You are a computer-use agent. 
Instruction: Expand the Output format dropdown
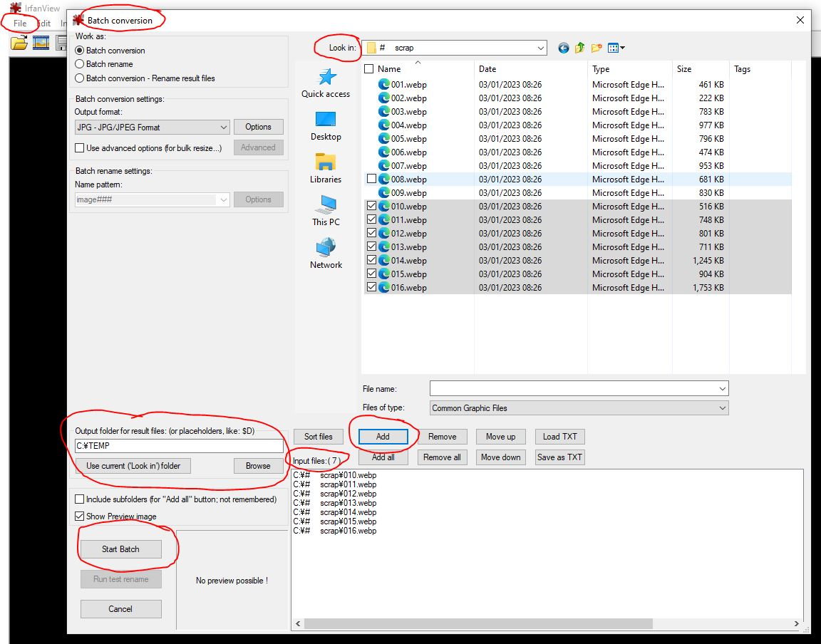click(152, 128)
